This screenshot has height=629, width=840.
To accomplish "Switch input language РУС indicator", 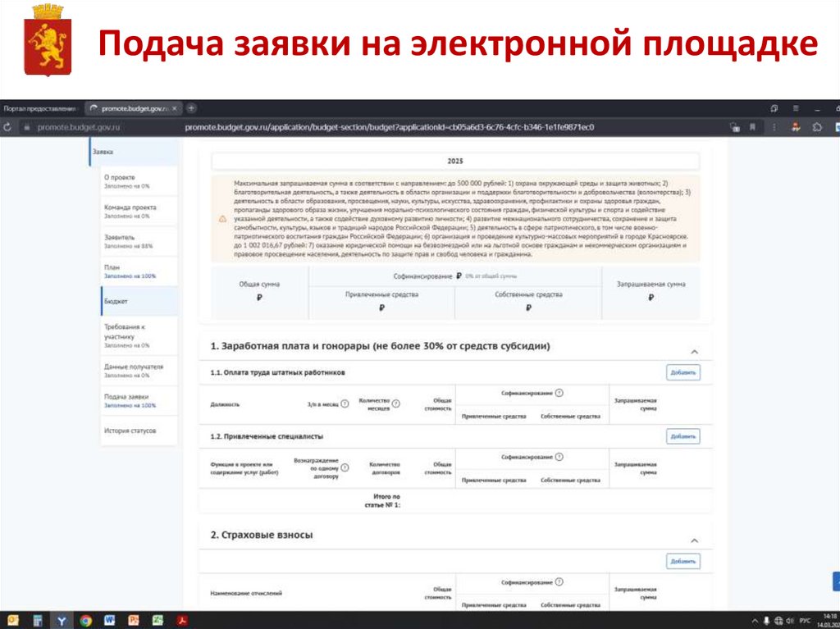I will [806, 621].
